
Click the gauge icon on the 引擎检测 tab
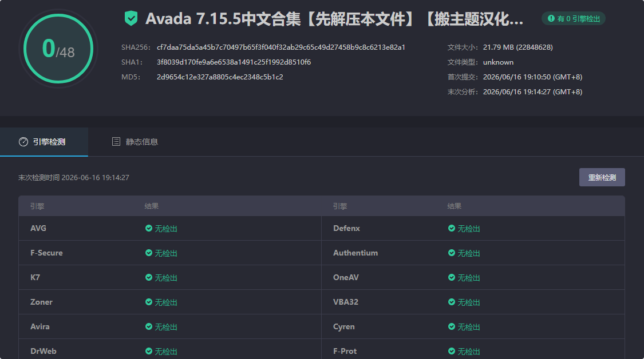click(x=23, y=142)
